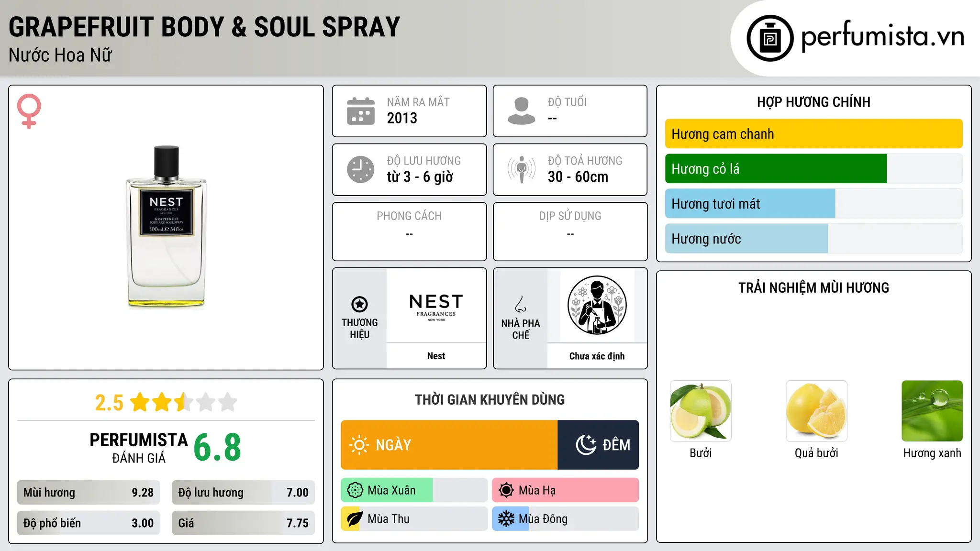
Task: Click the Mùa Thu season bar
Action: 414,519
